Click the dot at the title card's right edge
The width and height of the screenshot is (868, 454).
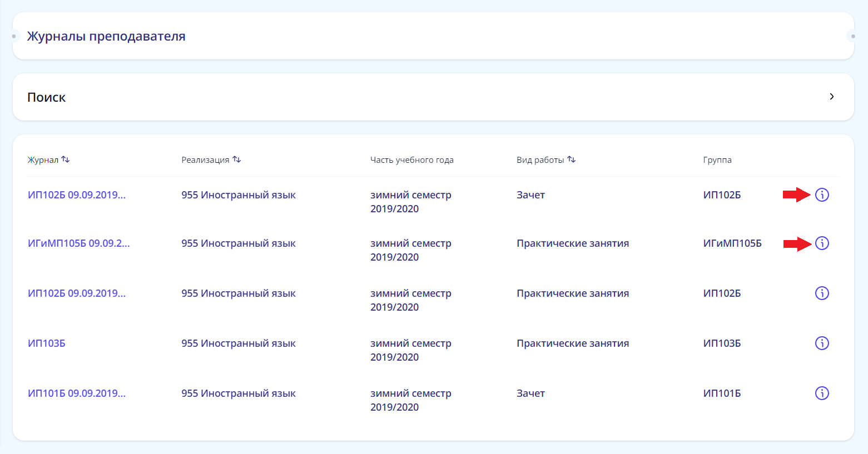click(x=853, y=37)
